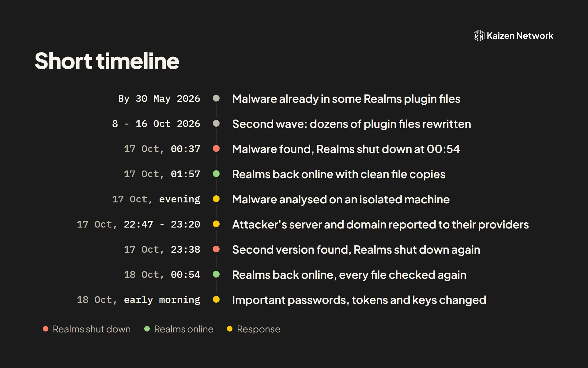This screenshot has width=588, height=368.
Task: Click the Kaizen Network brand name text
Action: coord(520,36)
